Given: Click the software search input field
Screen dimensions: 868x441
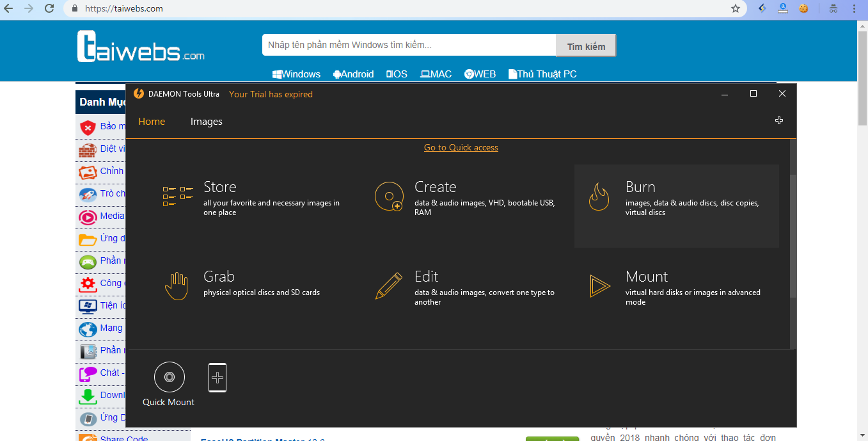Looking at the screenshot, I should [x=409, y=45].
